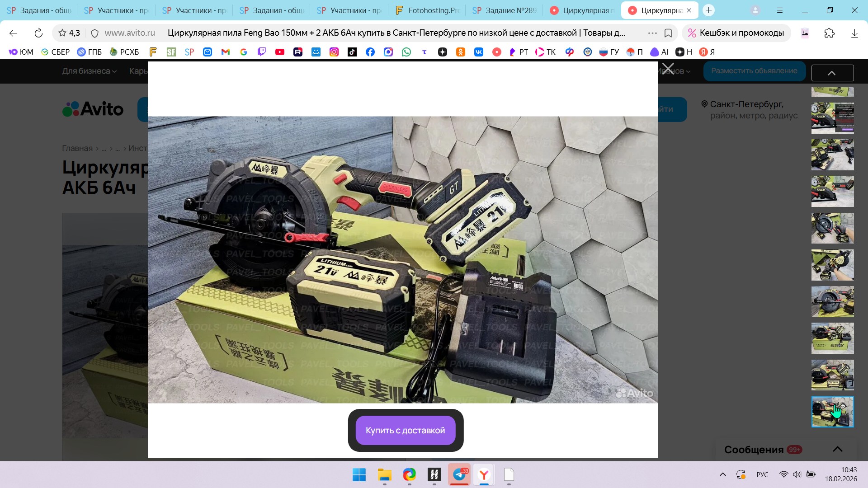Image resolution: width=868 pixels, height=488 pixels.
Task: Open a new browser tab
Action: coord(708,10)
